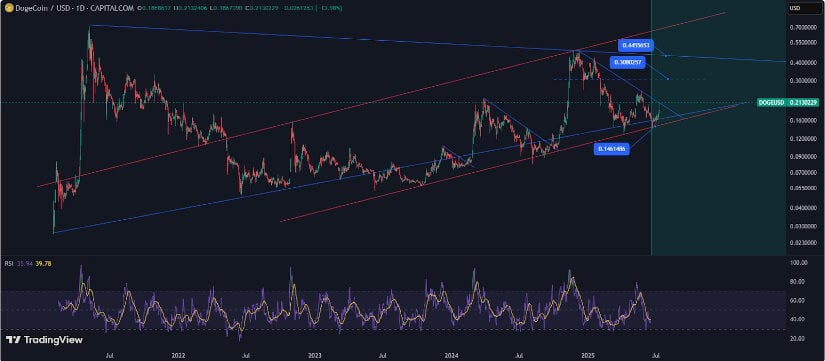Screen dimensions: 825x361
Task: Select the 0.4455653 price callout label
Action: (636, 45)
